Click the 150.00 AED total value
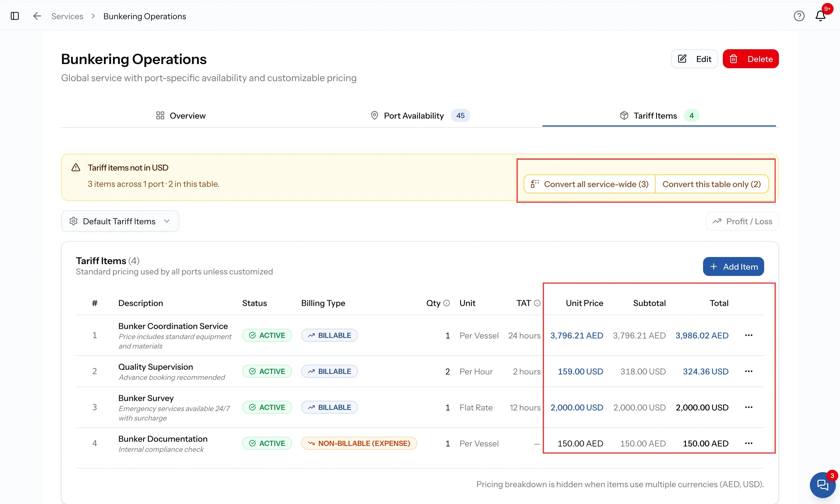The image size is (840, 504). (x=705, y=443)
